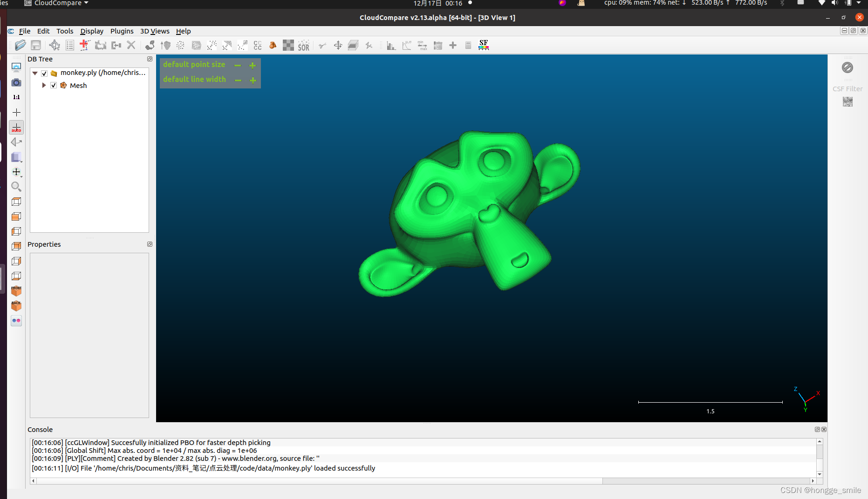
Task: Open the system status menu arrow
Action: click(x=859, y=3)
